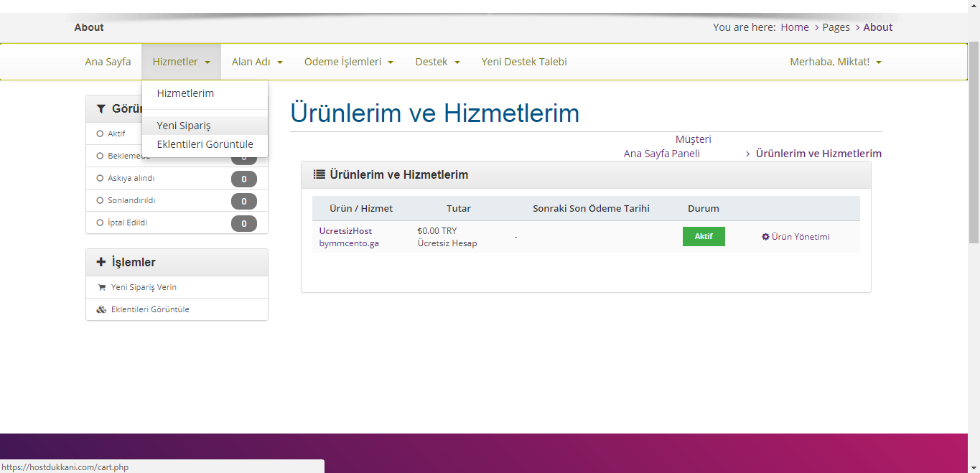Click the shopping cart icon for Yeni Sipariş Verin
The width and height of the screenshot is (980, 473).
(101, 287)
